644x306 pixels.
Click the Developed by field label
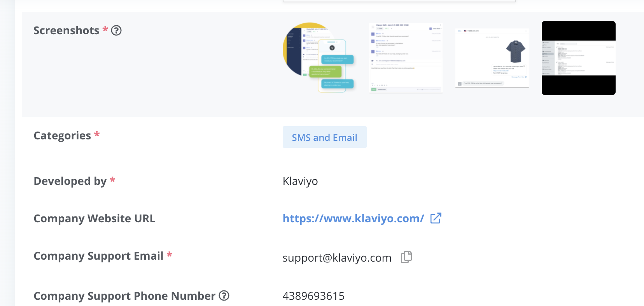(x=70, y=181)
